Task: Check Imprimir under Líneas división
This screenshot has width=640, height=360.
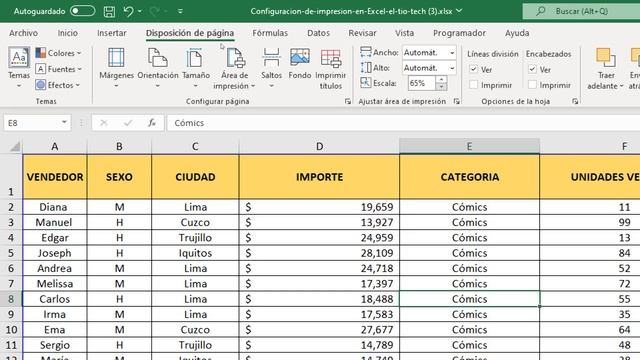Action: pos(473,85)
